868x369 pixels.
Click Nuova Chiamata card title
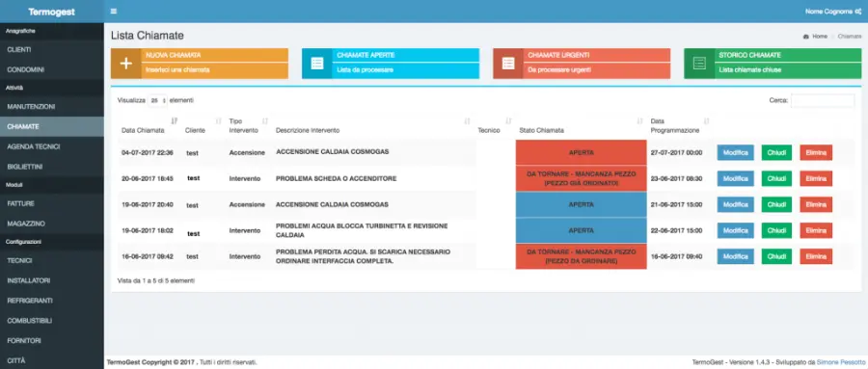click(174, 55)
